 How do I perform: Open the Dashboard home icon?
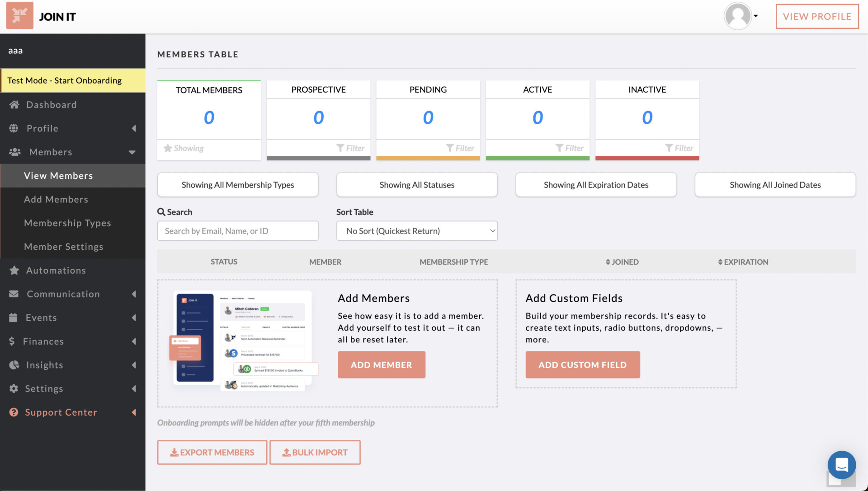14,105
